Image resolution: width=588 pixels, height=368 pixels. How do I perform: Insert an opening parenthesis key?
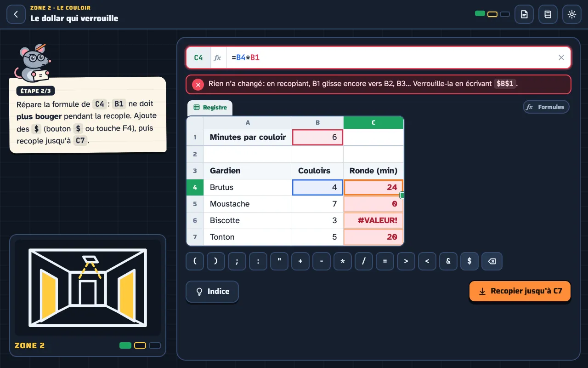[195, 261]
